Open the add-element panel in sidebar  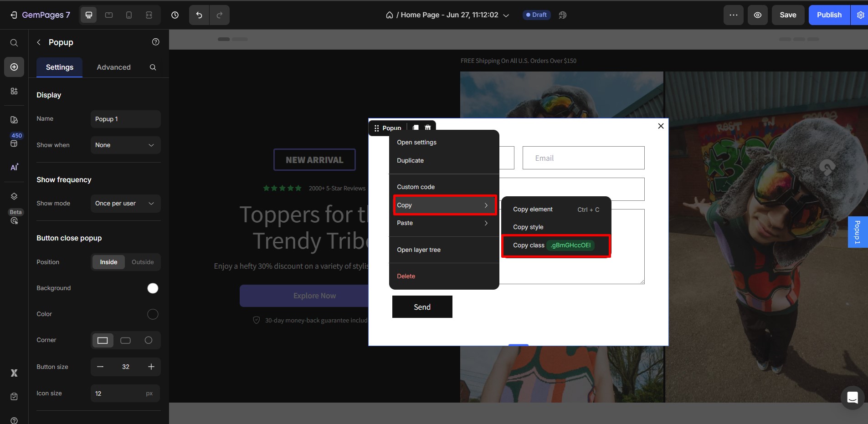pyautogui.click(x=14, y=67)
